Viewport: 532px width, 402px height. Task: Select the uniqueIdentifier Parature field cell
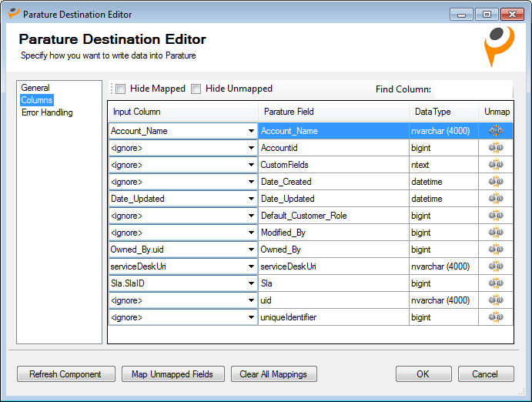coord(333,317)
